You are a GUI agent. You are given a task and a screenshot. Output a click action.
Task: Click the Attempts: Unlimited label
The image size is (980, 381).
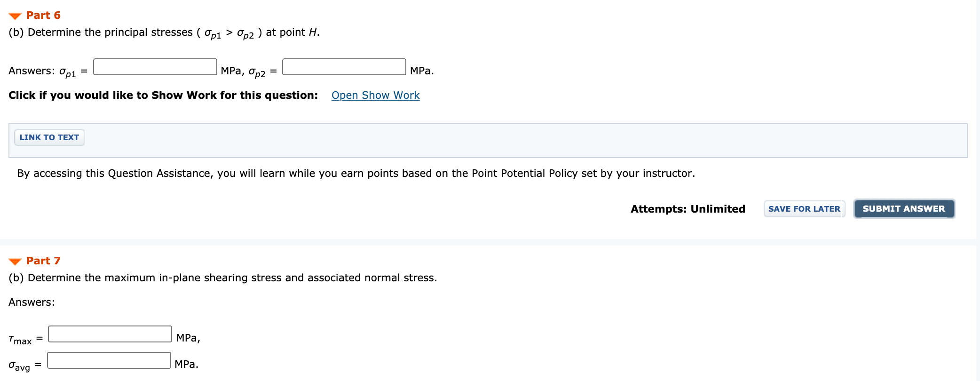pyautogui.click(x=688, y=209)
